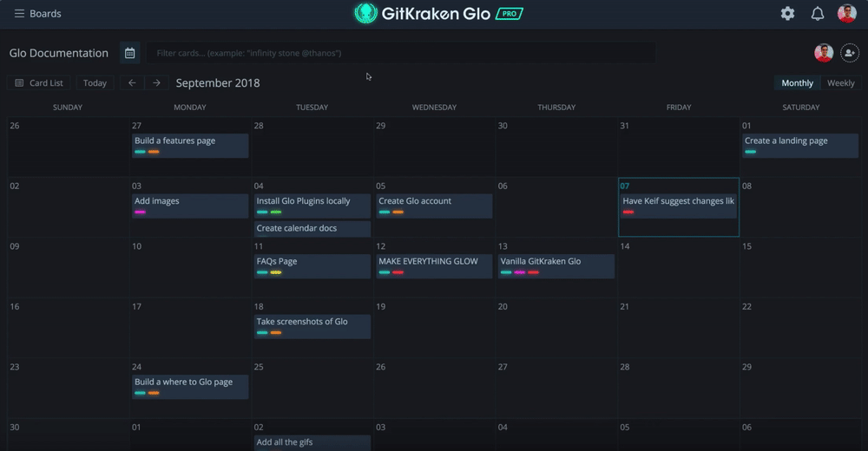Open the Create a landing page card

coord(786,141)
